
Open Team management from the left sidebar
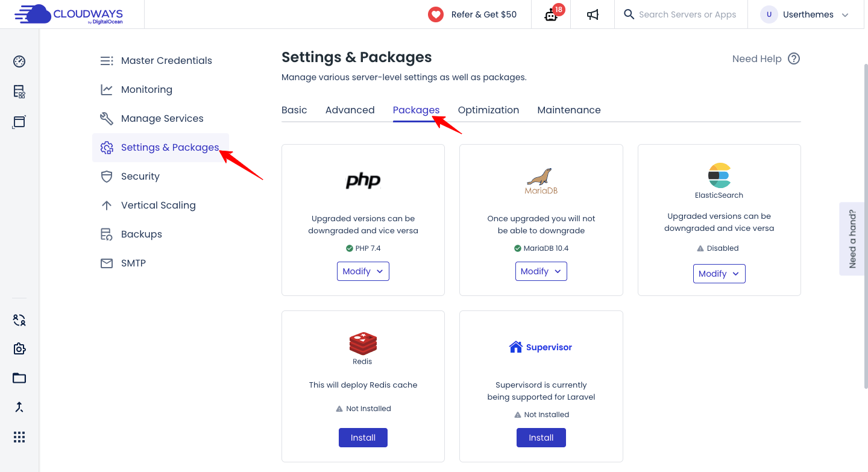point(19,320)
